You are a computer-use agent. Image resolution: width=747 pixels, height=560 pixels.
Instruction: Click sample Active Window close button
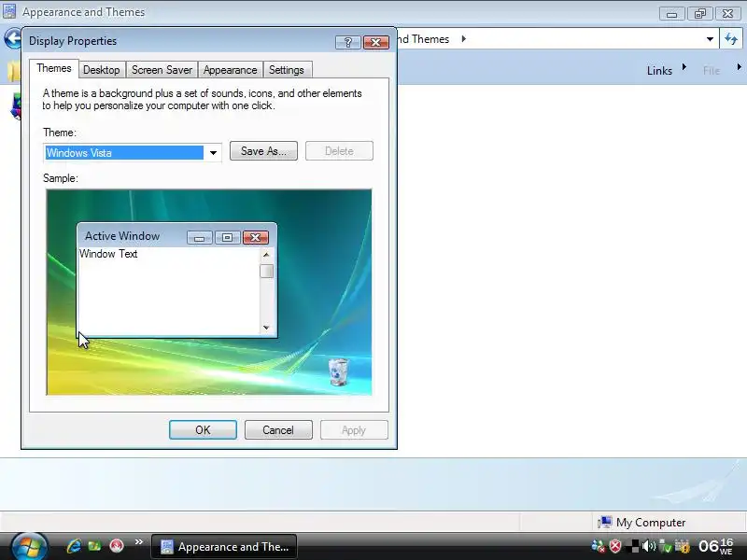(x=255, y=237)
